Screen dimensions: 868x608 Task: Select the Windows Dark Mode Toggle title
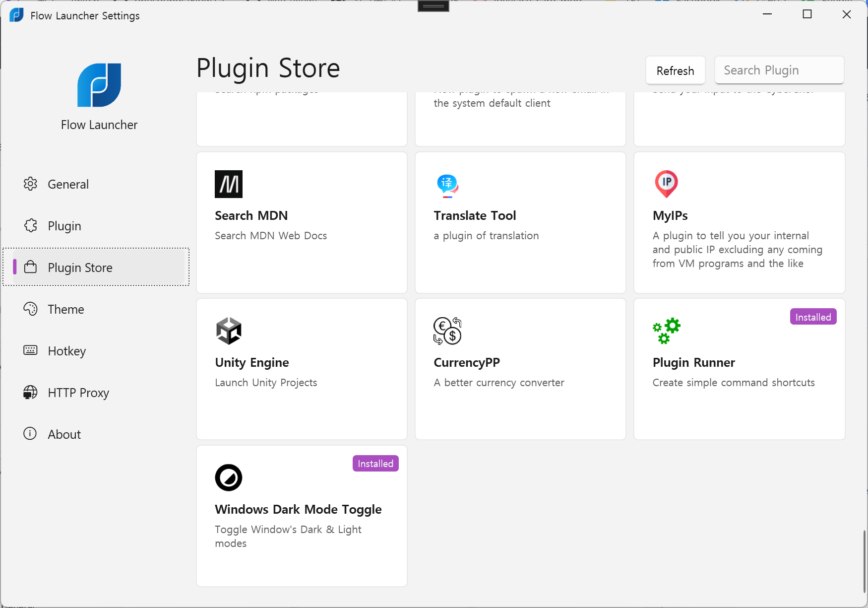click(298, 510)
